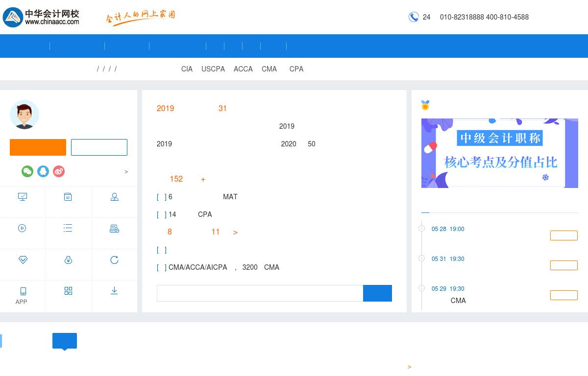
Task: Open the monitor with checkmark icon
Action: [23, 197]
